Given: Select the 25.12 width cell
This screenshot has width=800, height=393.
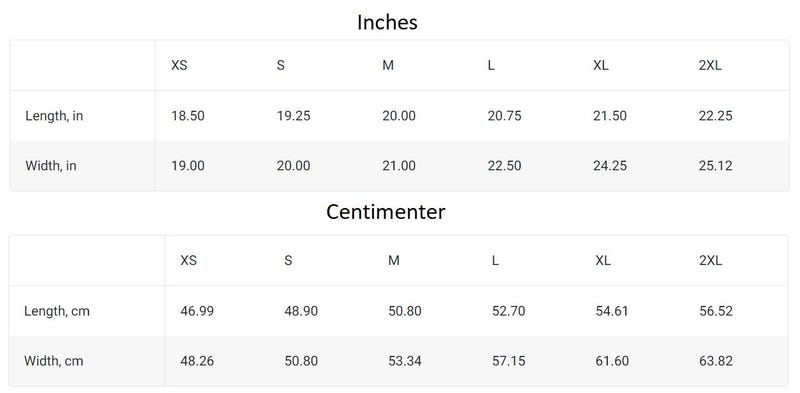Looking at the screenshot, I should 716,166.
